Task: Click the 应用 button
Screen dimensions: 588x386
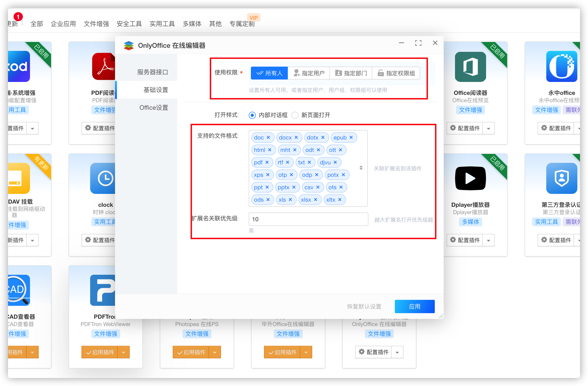Action: (x=414, y=306)
